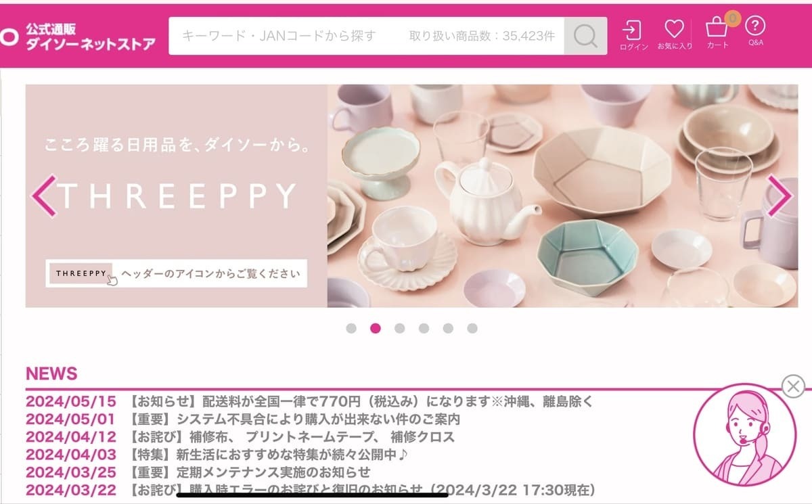
Task: Open the shopping cart icon
Action: (x=718, y=33)
